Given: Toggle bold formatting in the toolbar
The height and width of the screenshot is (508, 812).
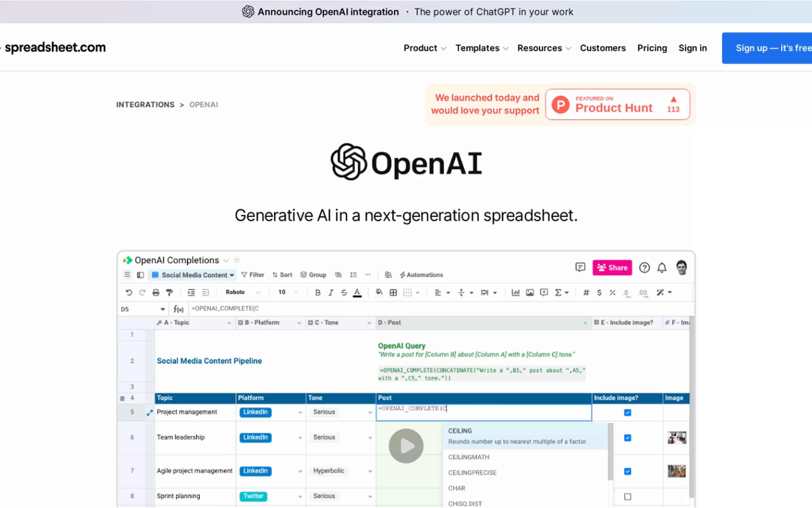Looking at the screenshot, I should click(x=317, y=292).
